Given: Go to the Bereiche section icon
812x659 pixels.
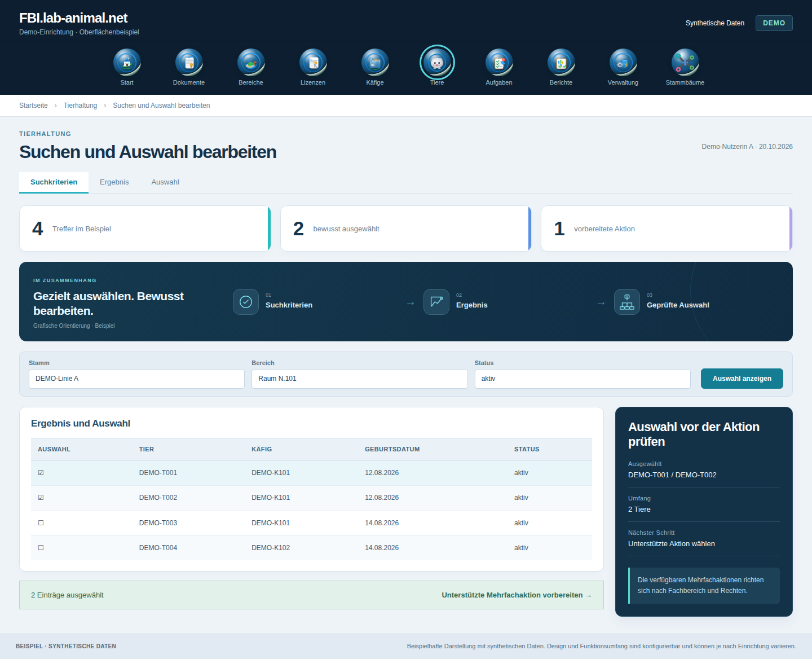Looking at the screenshot, I should (x=251, y=63).
